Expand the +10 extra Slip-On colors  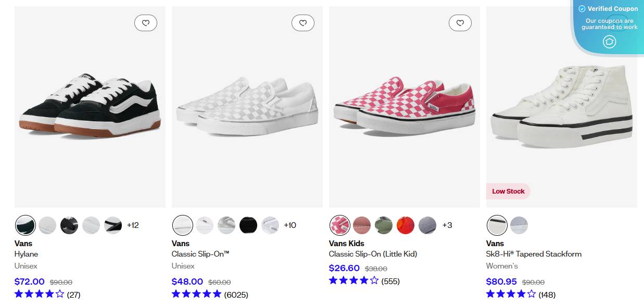click(x=291, y=225)
